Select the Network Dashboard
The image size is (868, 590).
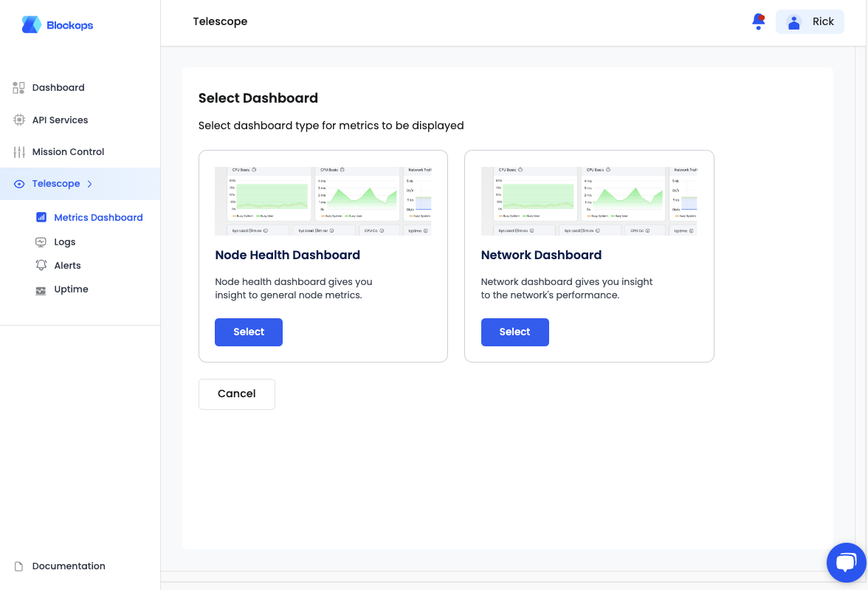tap(515, 332)
